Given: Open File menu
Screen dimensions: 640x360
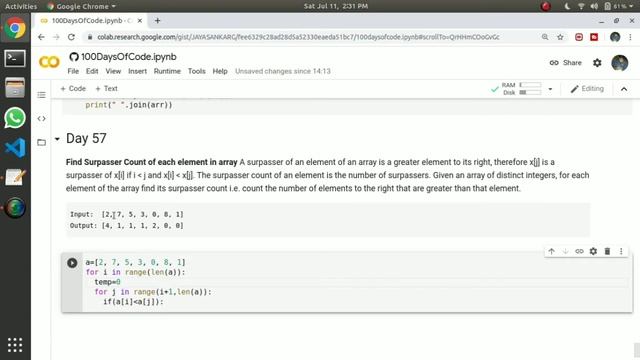Looking at the screenshot, I should point(73,71).
